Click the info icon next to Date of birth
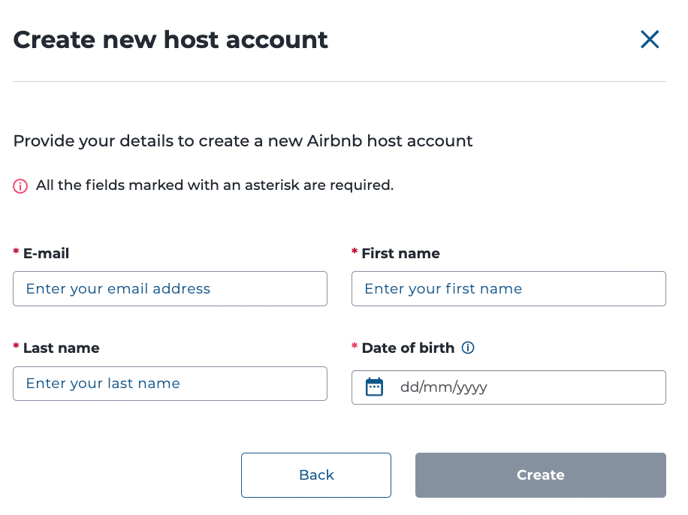The height and width of the screenshot is (515, 688). (x=468, y=348)
